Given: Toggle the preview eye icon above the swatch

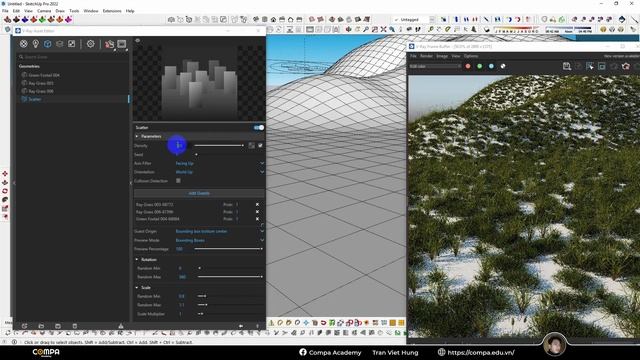Looking at the screenshot, I should coord(138,40).
